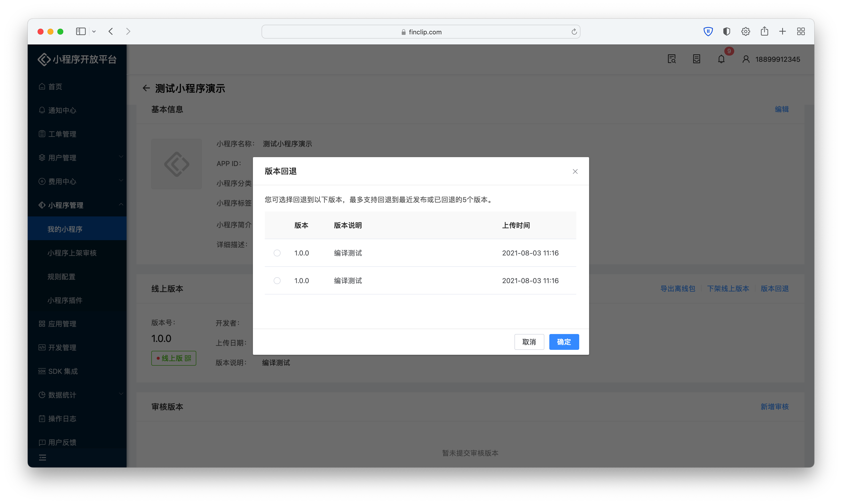Click the SDK 集成 icon
842x504 pixels.
[x=42, y=371]
